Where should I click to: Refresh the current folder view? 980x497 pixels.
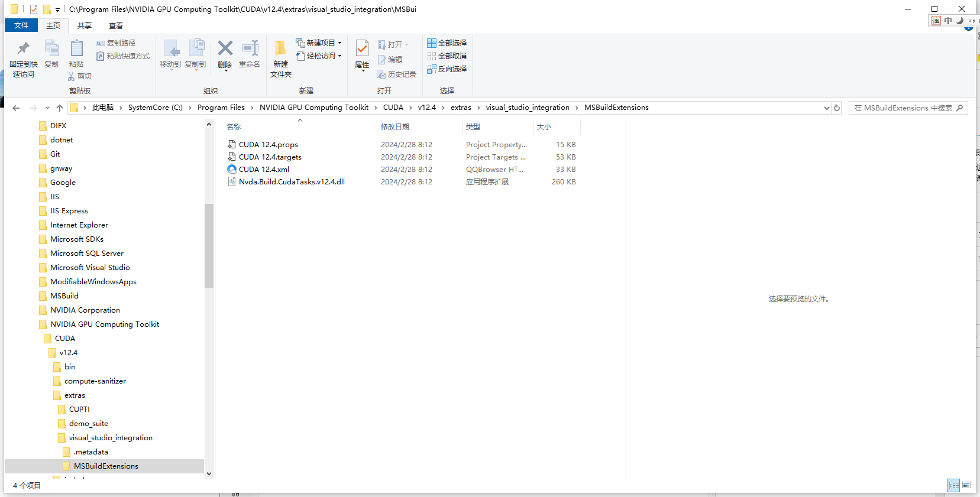click(837, 108)
